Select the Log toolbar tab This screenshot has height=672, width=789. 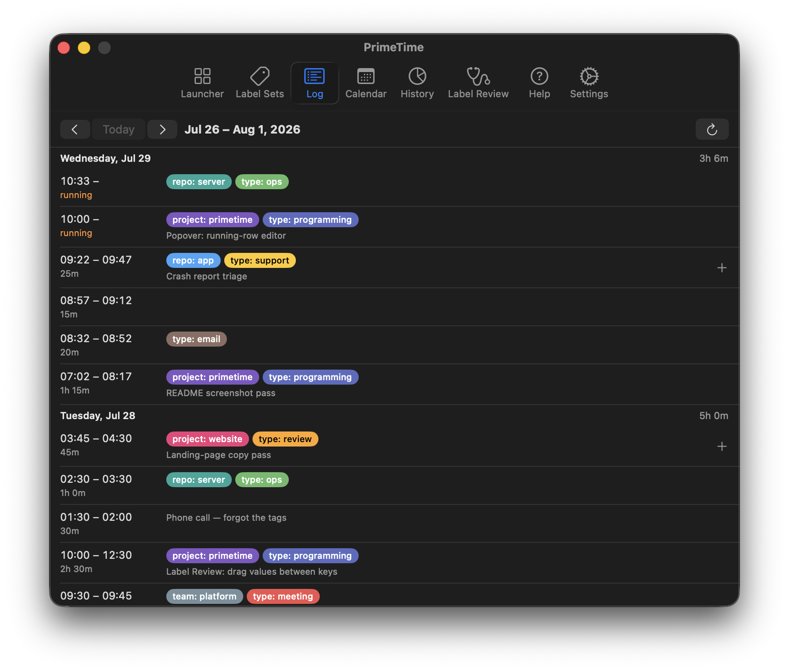(x=314, y=83)
